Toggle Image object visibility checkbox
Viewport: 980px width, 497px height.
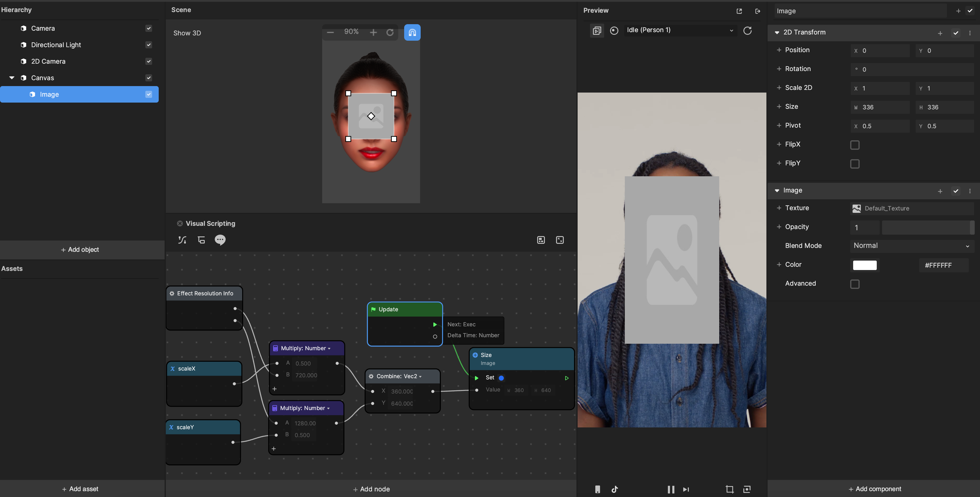coord(149,94)
